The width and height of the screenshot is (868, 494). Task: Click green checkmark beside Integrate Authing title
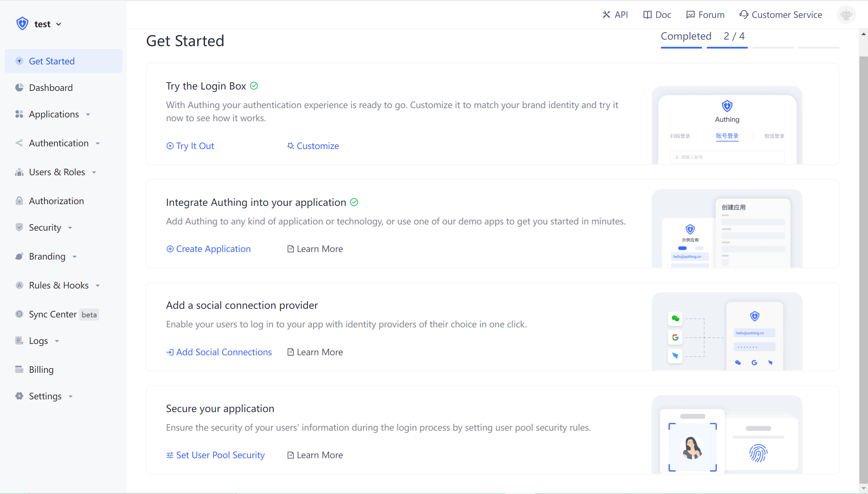[354, 202]
